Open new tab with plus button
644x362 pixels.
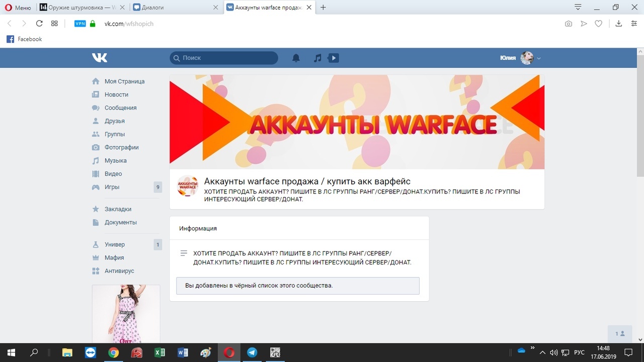pyautogui.click(x=323, y=8)
